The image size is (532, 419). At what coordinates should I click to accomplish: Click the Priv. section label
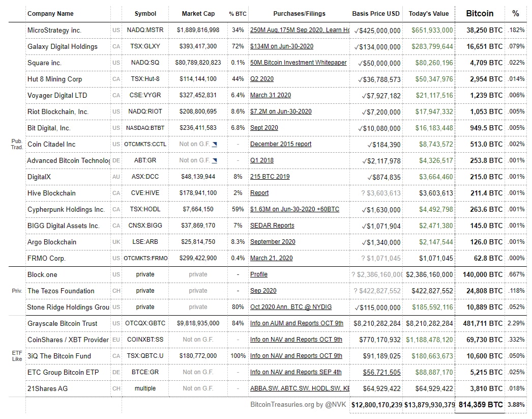[17, 291]
